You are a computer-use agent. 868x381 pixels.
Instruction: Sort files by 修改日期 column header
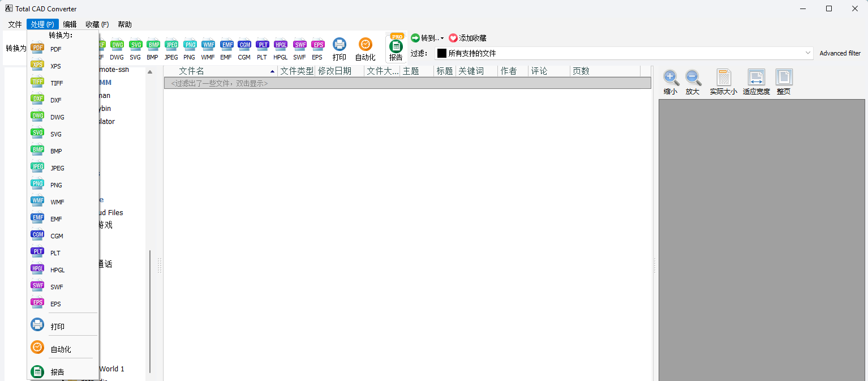click(340, 71)
